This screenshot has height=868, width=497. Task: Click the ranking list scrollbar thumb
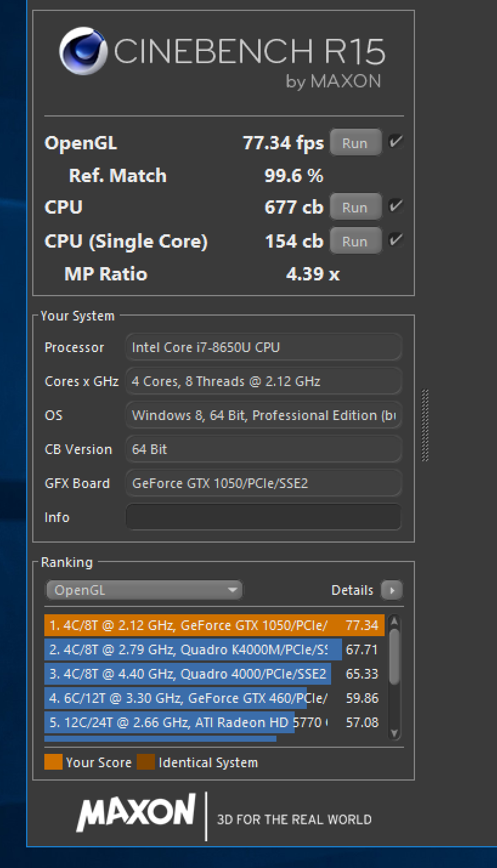click(x=394, y=656)
